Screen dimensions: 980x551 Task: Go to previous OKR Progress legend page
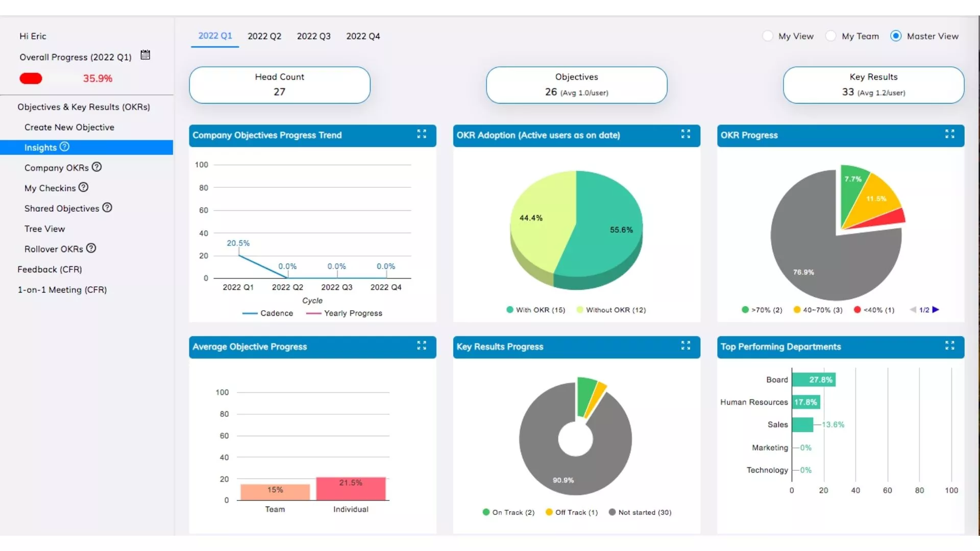pos(913,310)
